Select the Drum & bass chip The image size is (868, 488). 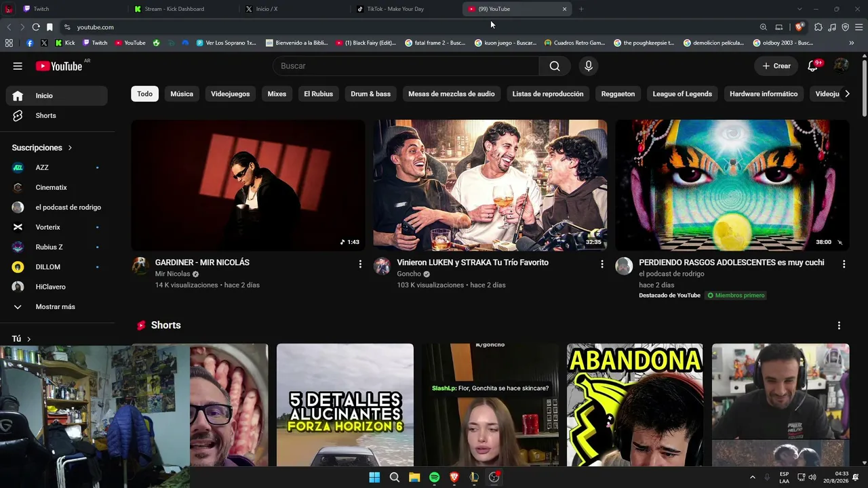pyautogui.click(x=371, y=94)
